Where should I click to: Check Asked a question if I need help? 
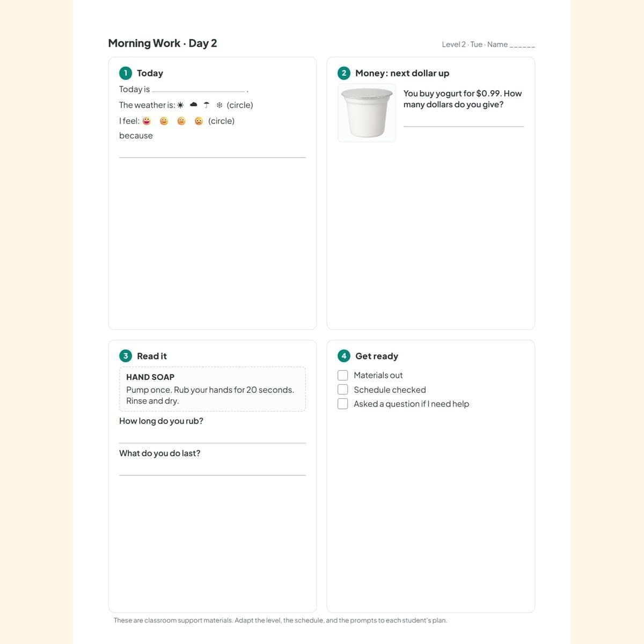click(x=342, y=404)
